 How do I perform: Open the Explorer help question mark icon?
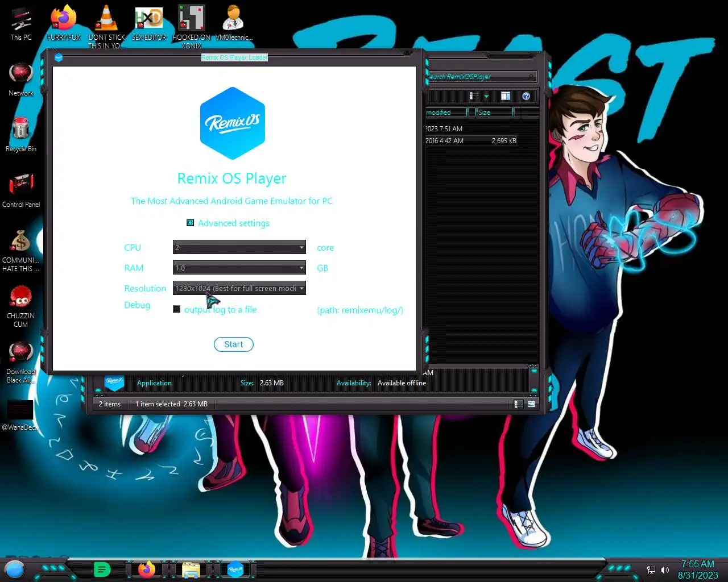(526, 96)
